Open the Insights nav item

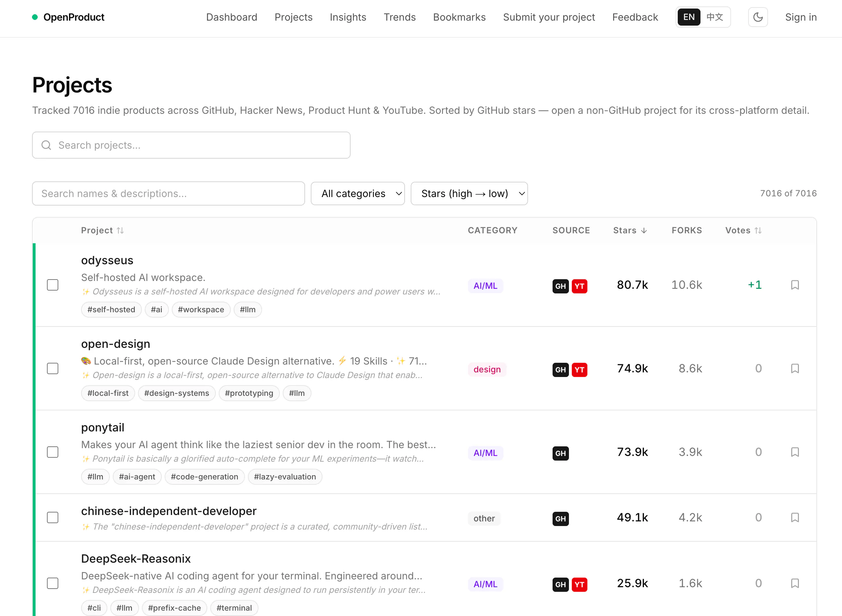pos(348,17)
